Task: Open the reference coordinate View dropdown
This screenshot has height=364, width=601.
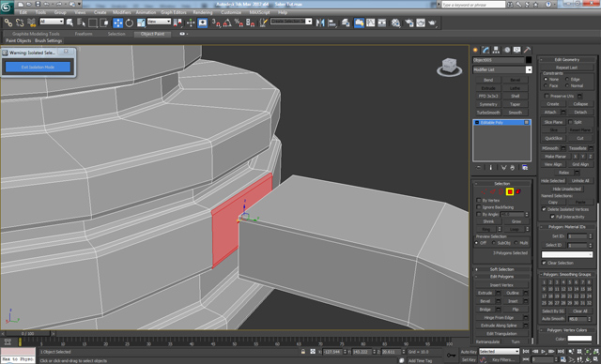Action: (159, 22)
